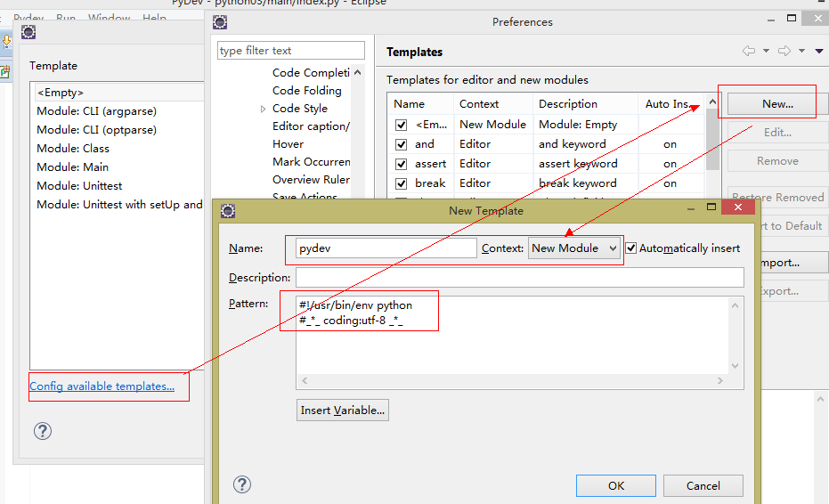This screenshot has width=829, height=504.
Task: Click forward navigation arrow in Preferences header
Action: point(784,51)
